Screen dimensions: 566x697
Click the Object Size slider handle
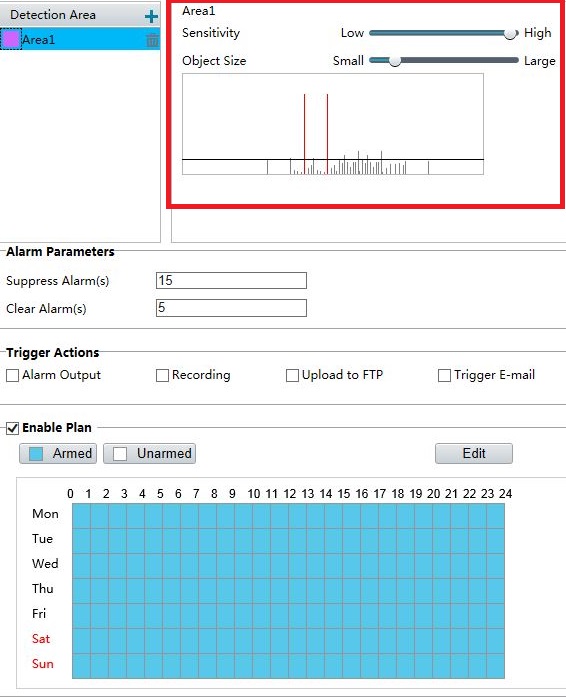click(x=394, y=61)
